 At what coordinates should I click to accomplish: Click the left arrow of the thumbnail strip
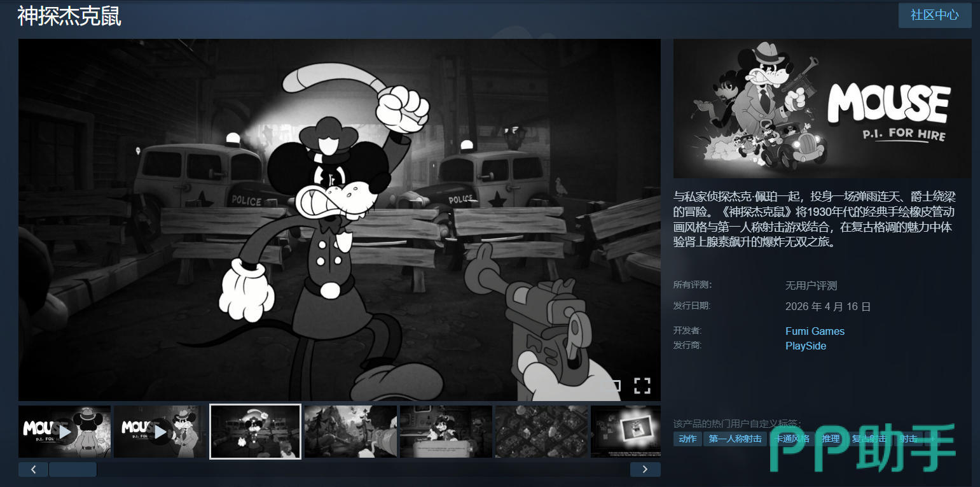[34, 470]
